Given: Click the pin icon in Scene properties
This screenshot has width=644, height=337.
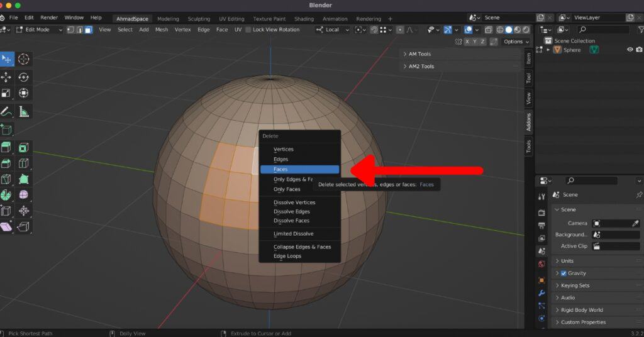Looking at the screenshot, I should tap(639, 194).
